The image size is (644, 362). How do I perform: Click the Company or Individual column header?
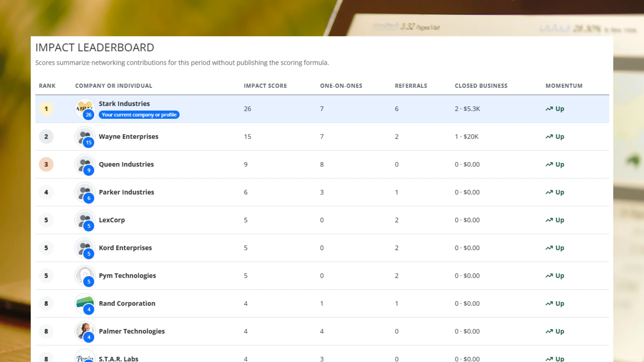(x=114, y=86)
